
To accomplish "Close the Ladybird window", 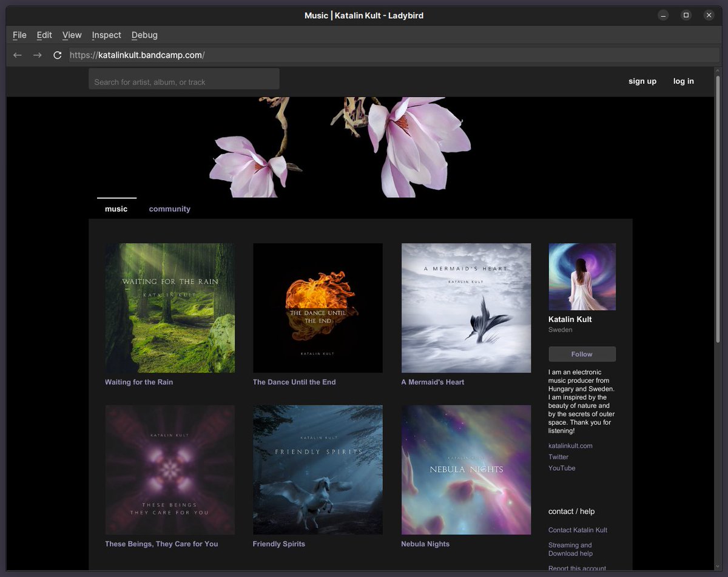I will click(709, 15).
